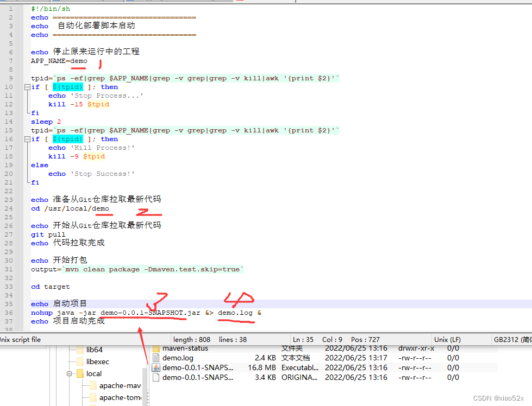
Task: Click the apache-maven folder icon
Action: click(93, 386)
